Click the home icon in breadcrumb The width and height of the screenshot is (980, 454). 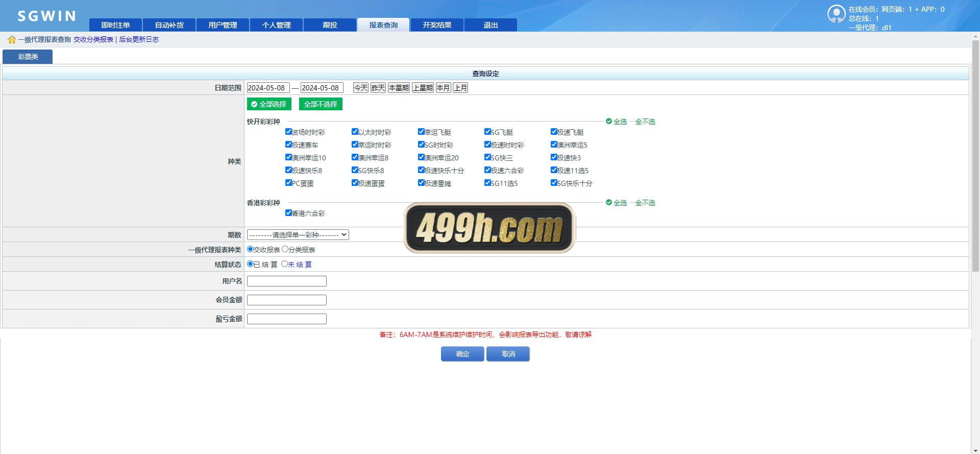[12, 39]
